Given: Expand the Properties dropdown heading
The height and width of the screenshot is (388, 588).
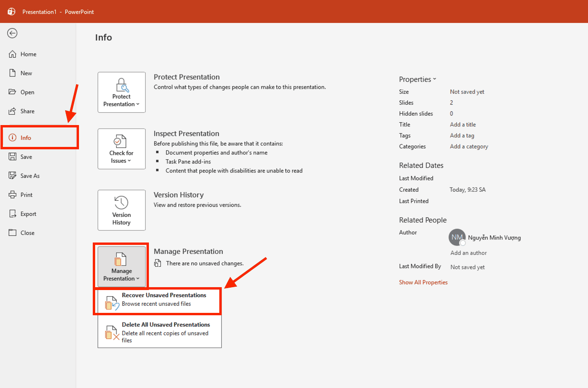Looking at the screenshot, I should click(x=418, y=79).
